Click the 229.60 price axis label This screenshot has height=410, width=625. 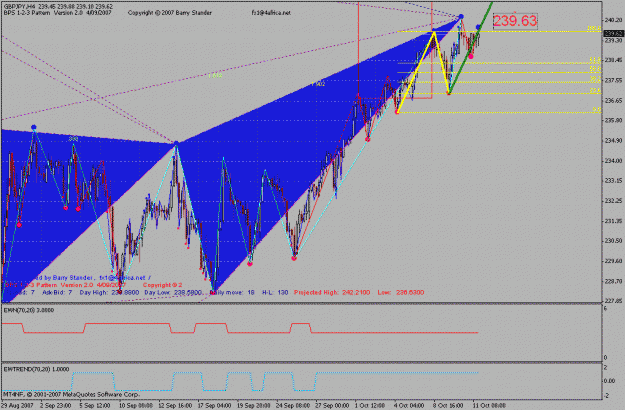(613, 261)
